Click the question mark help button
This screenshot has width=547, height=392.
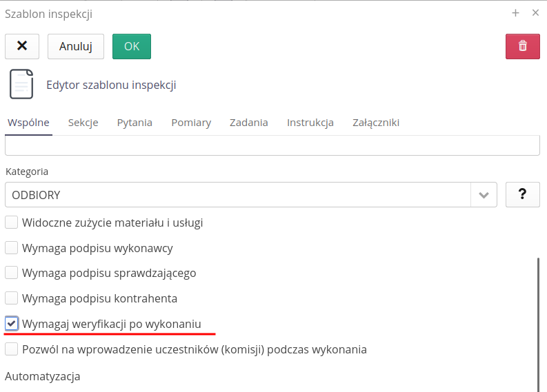(522, 195)
